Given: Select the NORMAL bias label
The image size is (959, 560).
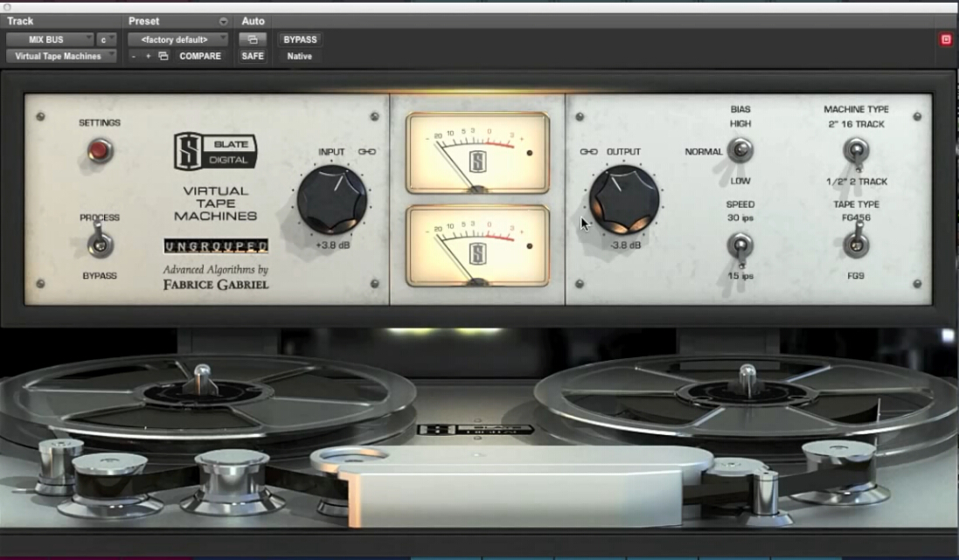Looking at the screenshot, I should (x=704, y=152).
